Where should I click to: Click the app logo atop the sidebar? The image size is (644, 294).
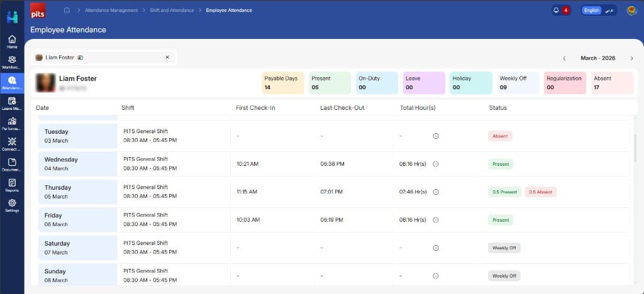[13, 17]
